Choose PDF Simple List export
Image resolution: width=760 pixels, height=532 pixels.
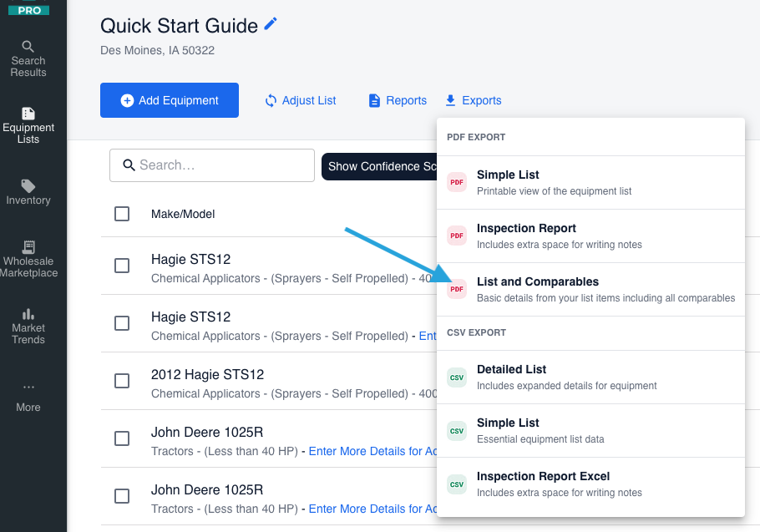(590, 183)
